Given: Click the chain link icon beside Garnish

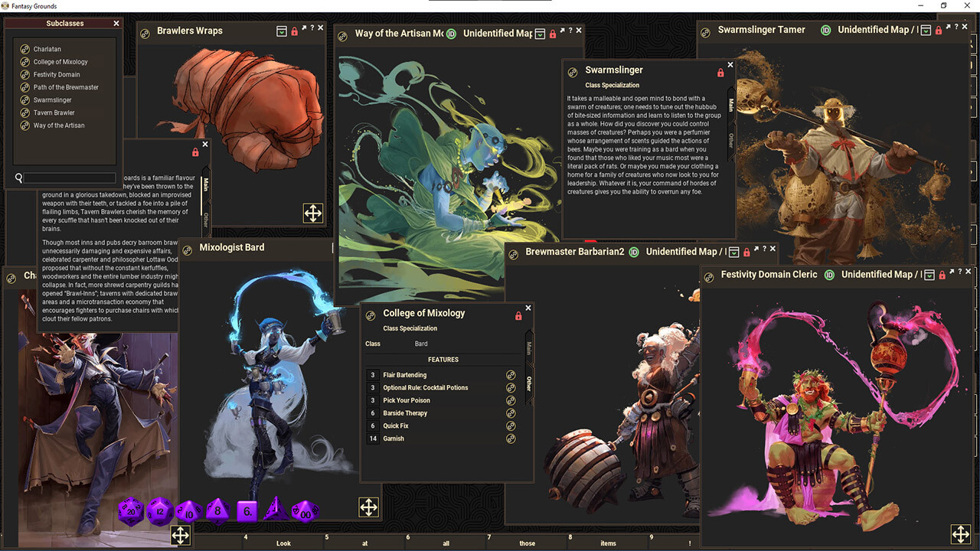Looking at the screenshot, I should 511,439.
